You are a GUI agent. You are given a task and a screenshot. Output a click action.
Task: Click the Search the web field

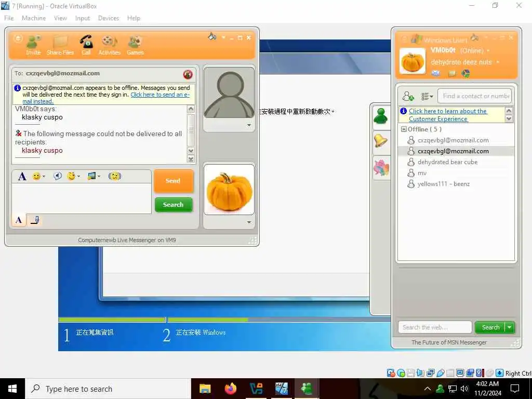[435, 327]
